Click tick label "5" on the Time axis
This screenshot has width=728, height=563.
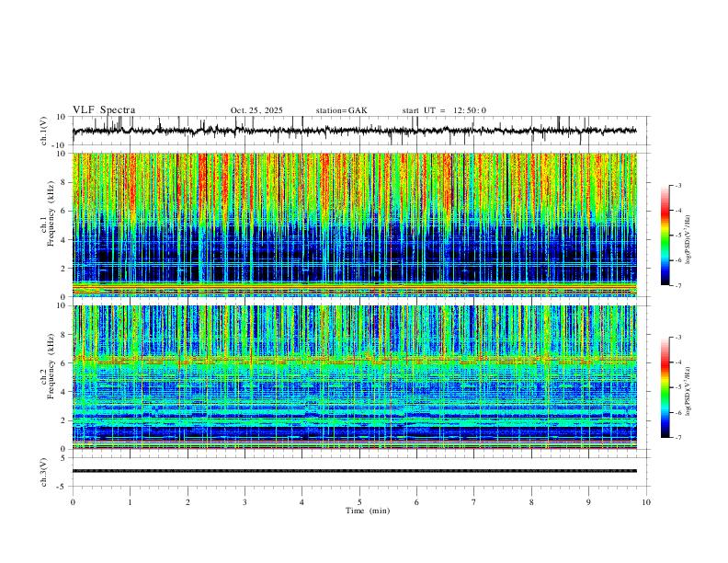[359, 502]
